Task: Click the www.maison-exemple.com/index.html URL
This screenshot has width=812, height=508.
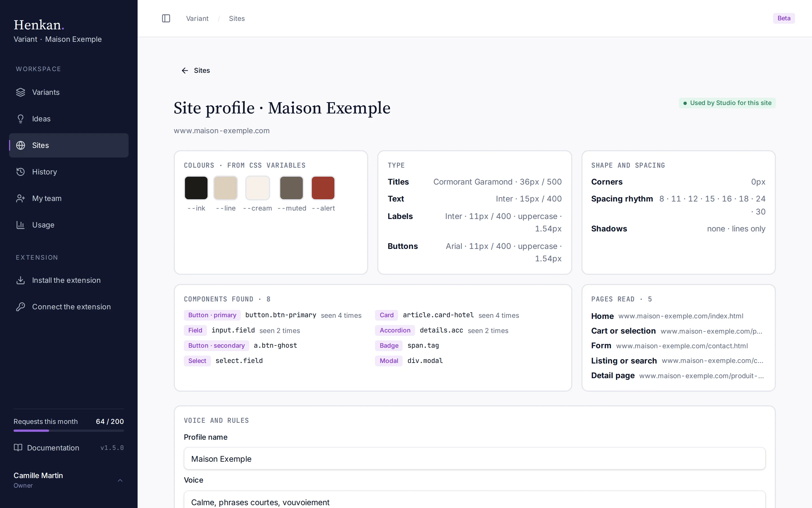Action: [681, 316]
